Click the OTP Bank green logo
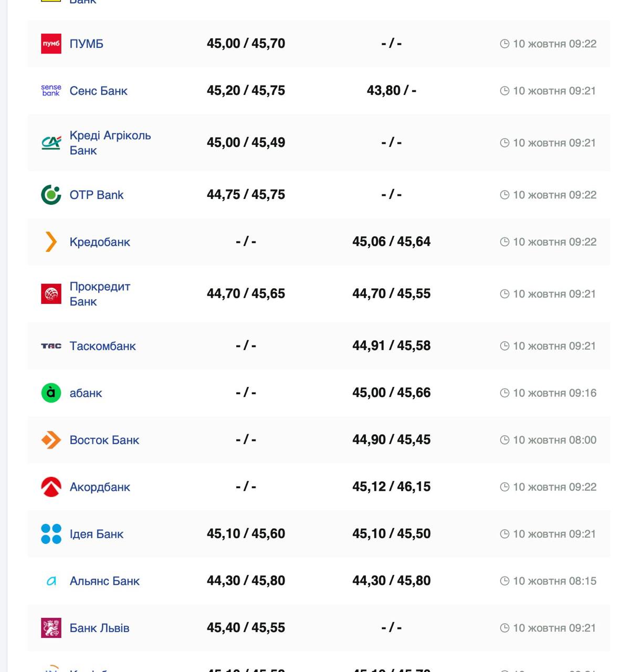Screen dimensions: 629x672 point(51,195)
